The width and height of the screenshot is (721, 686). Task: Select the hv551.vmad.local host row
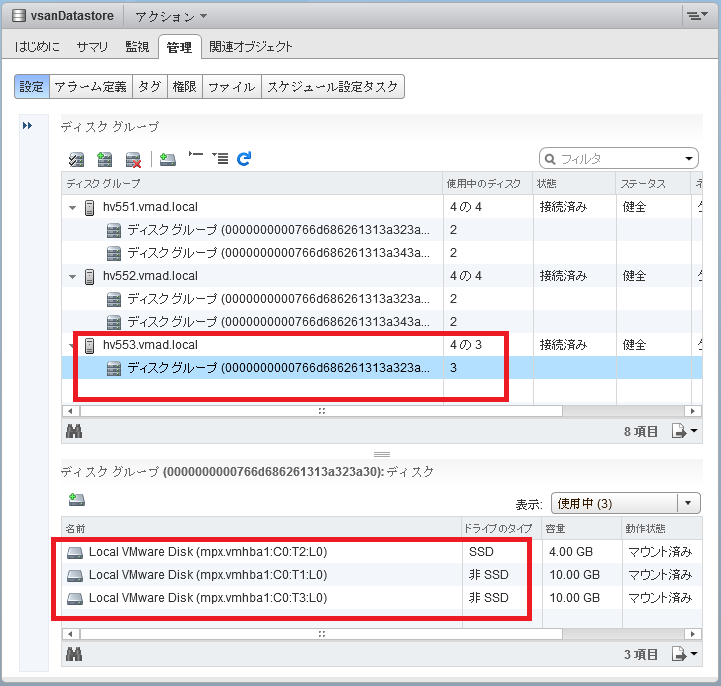click(382, 207)
